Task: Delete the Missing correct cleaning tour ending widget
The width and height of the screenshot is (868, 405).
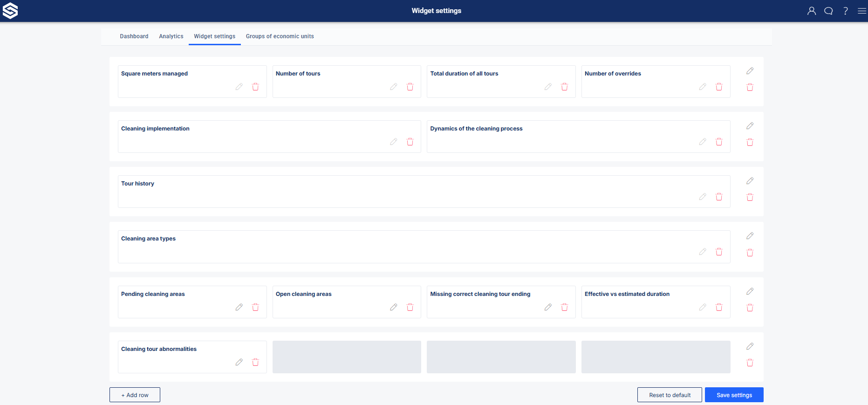Action: click(x=565, y=307)
